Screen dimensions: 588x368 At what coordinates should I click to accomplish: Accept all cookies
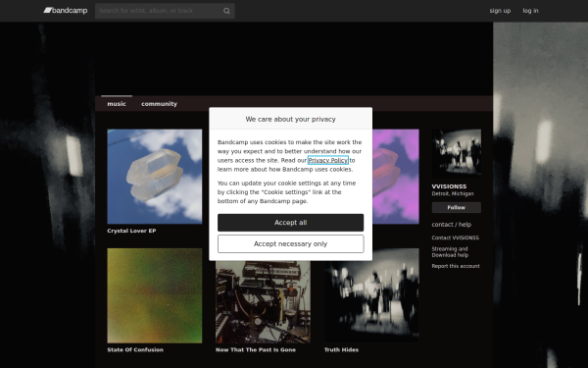(291, 223)
